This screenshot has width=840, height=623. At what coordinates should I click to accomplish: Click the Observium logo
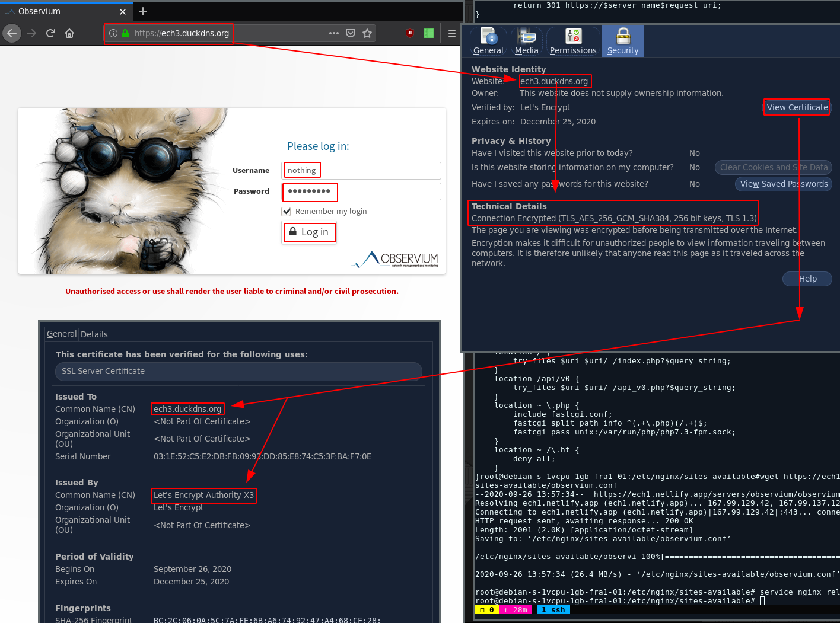(395, 259)
